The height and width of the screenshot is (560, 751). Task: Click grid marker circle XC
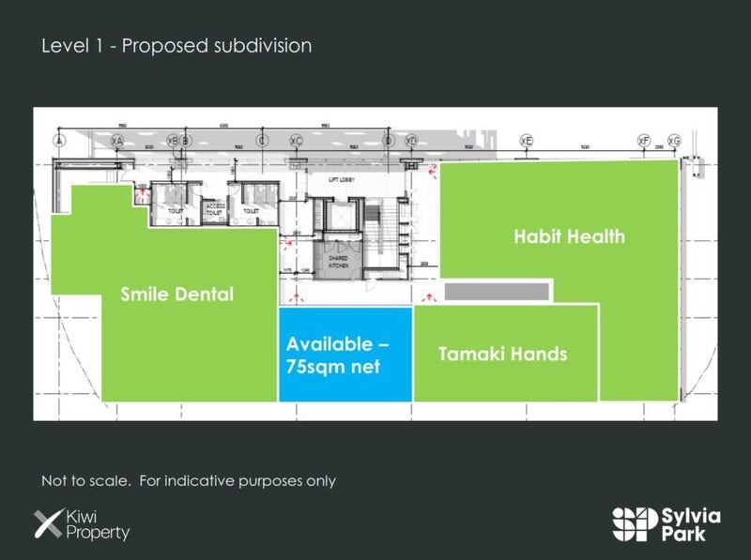point(296,141)
